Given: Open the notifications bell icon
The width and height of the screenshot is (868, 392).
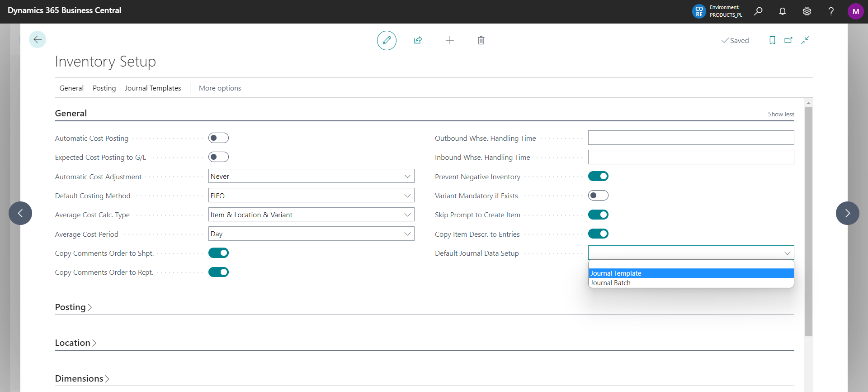Looking at the screenshot, I should 783,12.
